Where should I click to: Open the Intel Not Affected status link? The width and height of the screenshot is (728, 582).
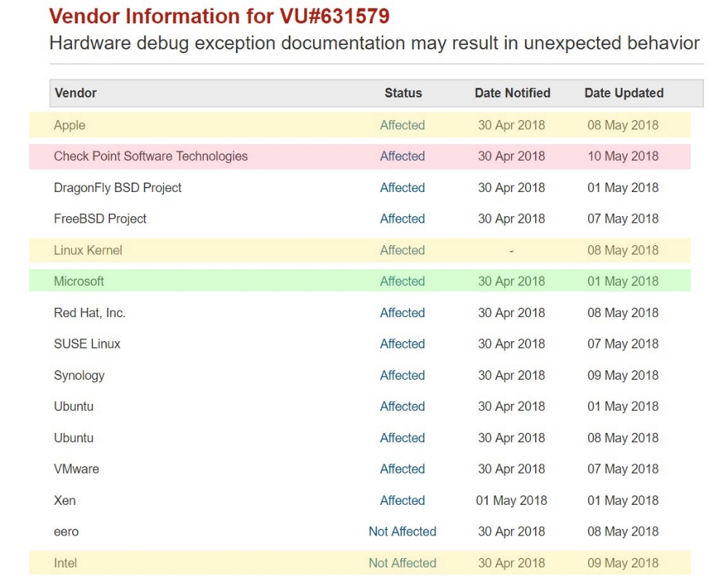pyautogui.click(x=402, y=563)
